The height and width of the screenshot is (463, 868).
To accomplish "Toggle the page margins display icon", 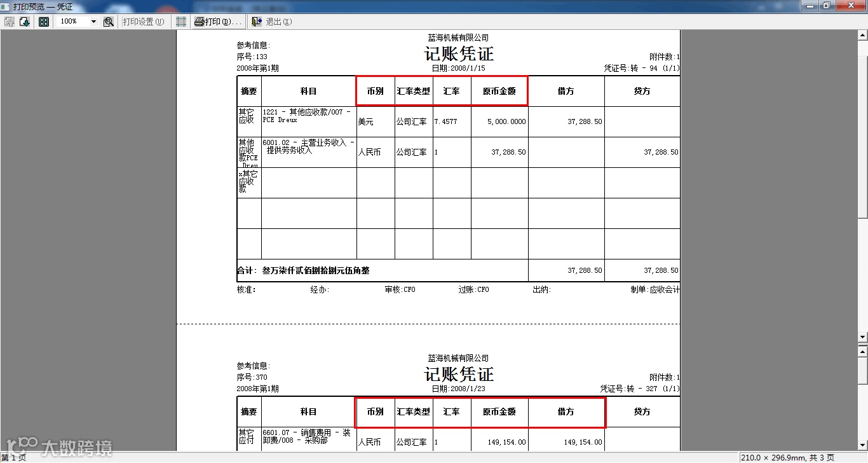I will (182, 22).
